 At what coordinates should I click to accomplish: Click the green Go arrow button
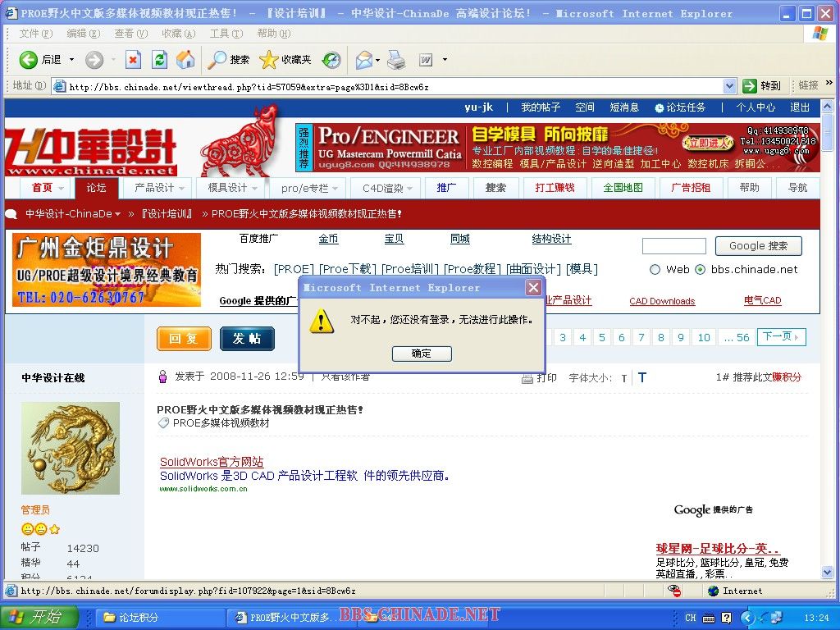(750, 85)
